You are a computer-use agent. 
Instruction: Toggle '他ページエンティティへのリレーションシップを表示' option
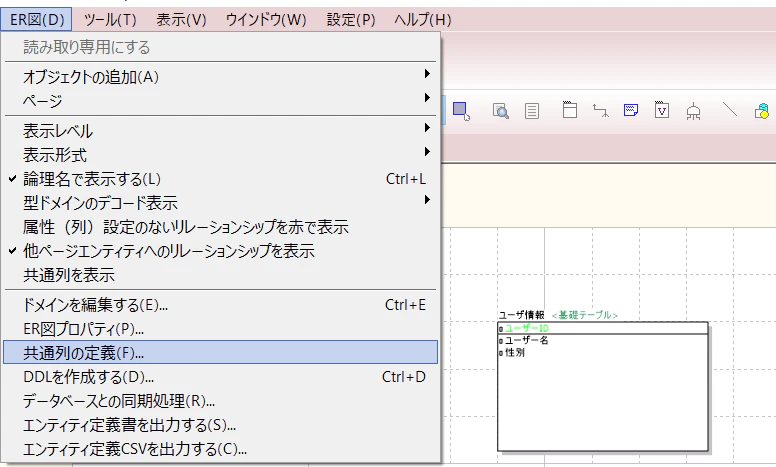coord(221,251)
